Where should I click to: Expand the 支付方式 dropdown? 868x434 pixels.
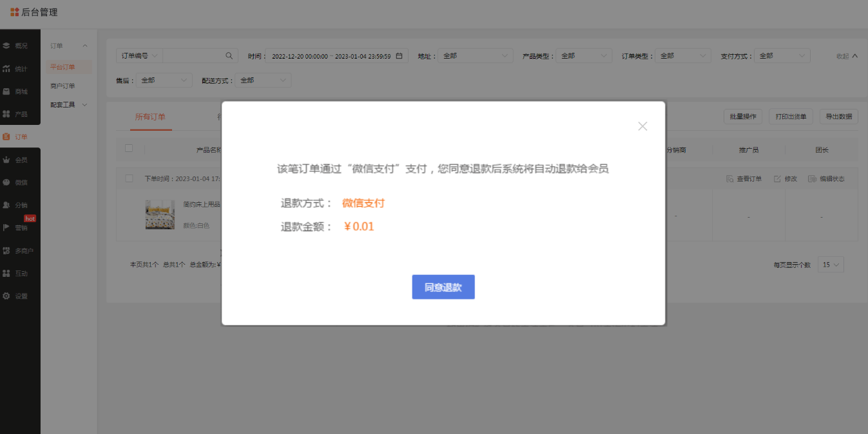pyautogui.click(x=782, y=56)
